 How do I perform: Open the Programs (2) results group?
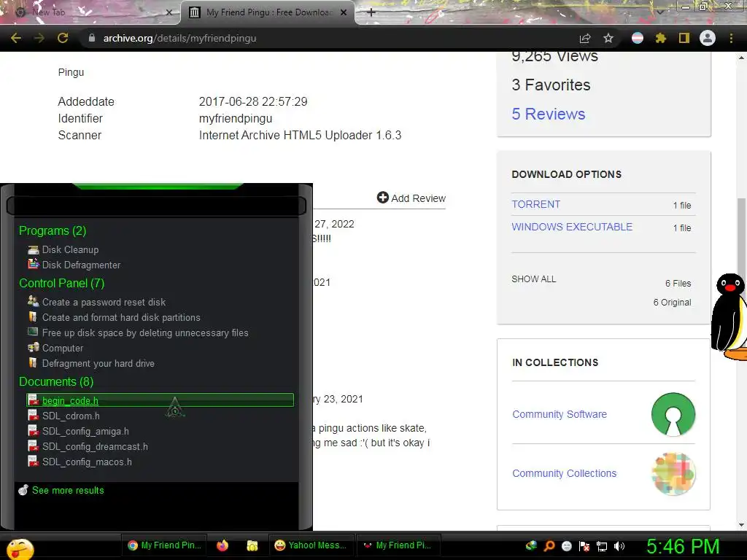[x=53, y=230]
